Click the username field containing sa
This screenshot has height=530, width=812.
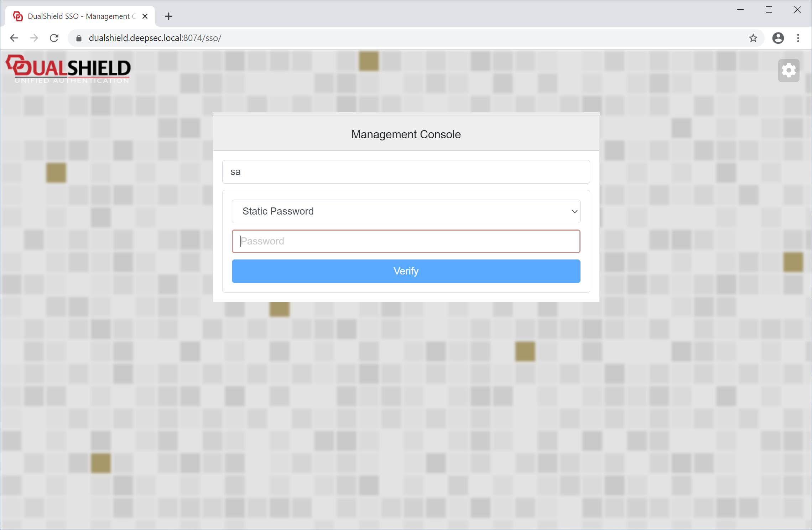coord(406,172)
